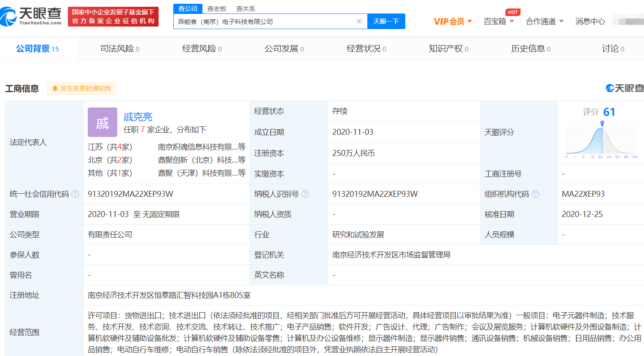644x356 pixels.
Task: Click the registered address 南京经济技术开发区恒泰路汇智科技园A1栋805室
Action: (x=169, y=295)
